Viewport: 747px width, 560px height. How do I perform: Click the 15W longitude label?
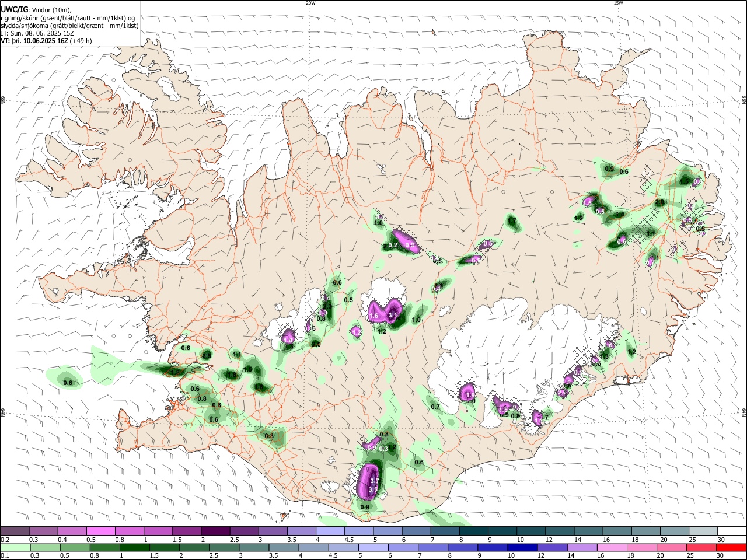coord(618,3)
